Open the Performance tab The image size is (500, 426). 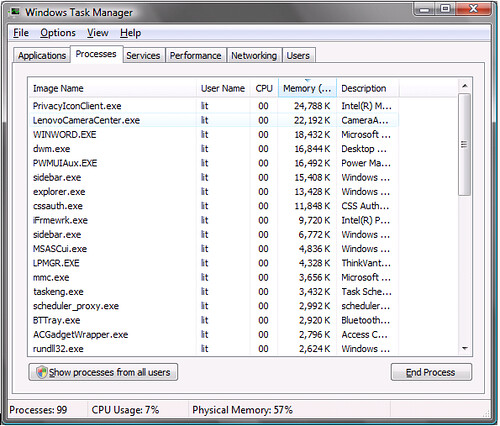click(196, 55)
